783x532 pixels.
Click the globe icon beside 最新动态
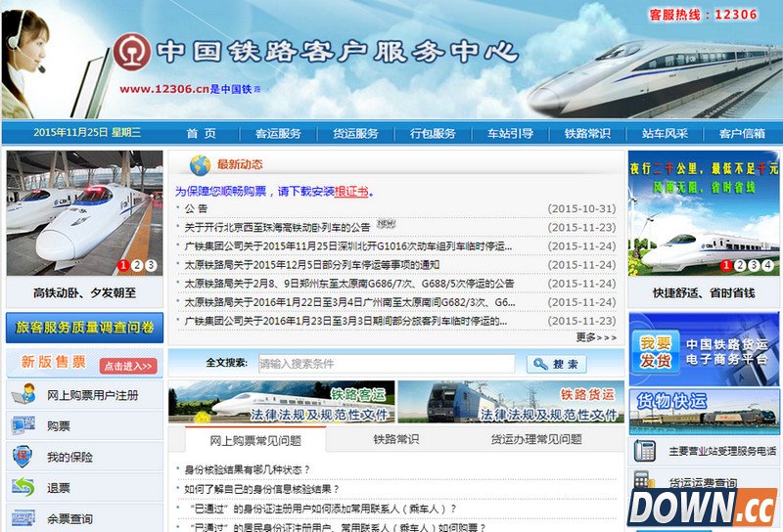pos(200,164)
